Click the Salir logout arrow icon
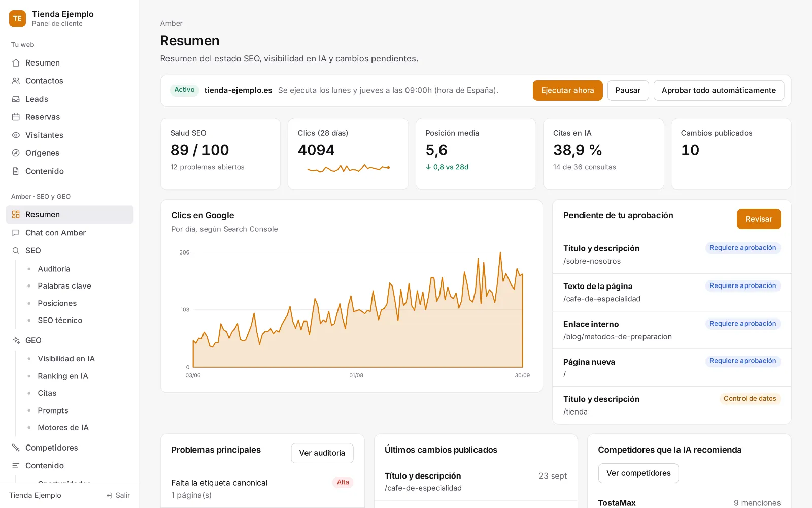Viewport: 812px width, 508px height. pos(109,495)
